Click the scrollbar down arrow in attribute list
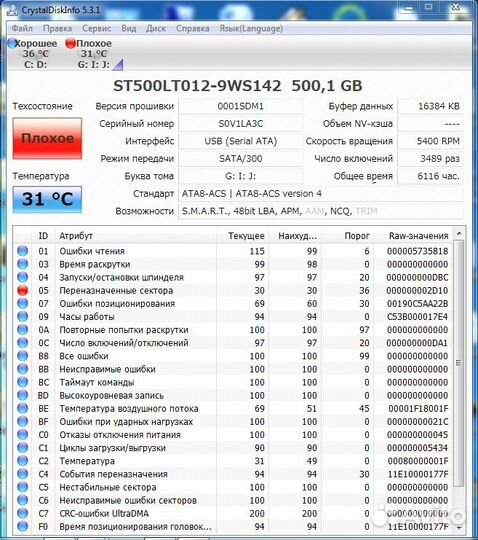 pos(459,527)
